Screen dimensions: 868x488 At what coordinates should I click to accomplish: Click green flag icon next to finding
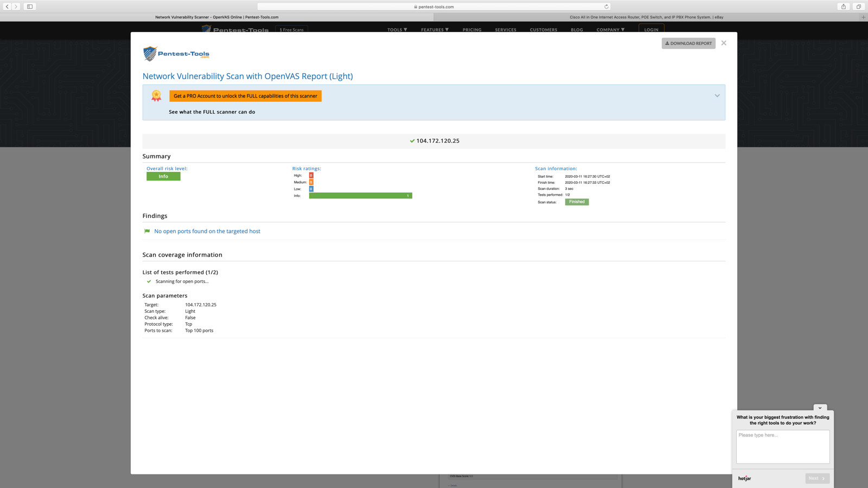pos(147,231)
